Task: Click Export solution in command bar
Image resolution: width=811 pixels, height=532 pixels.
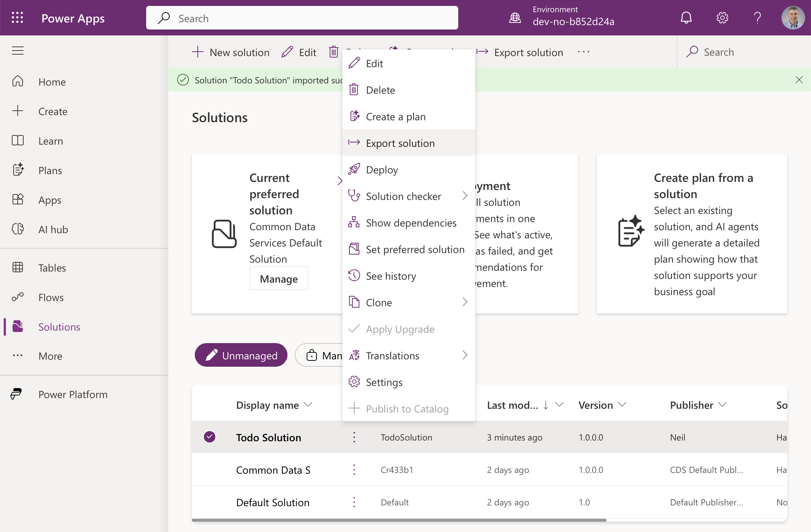Action: click(x=520, y=52)
